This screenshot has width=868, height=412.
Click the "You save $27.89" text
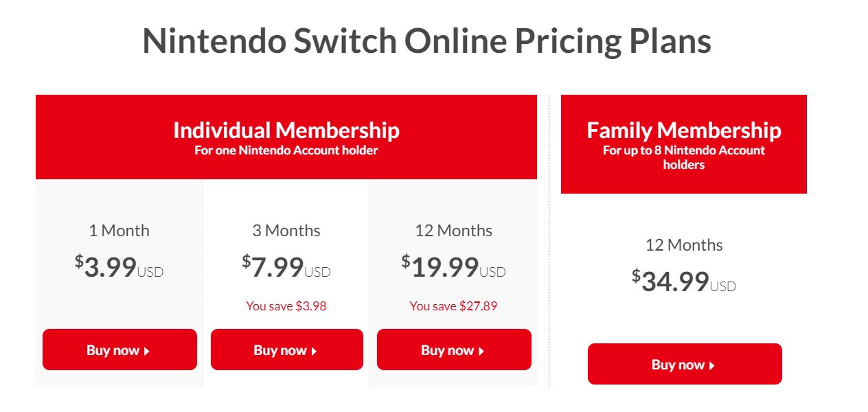tap(453, 306)
